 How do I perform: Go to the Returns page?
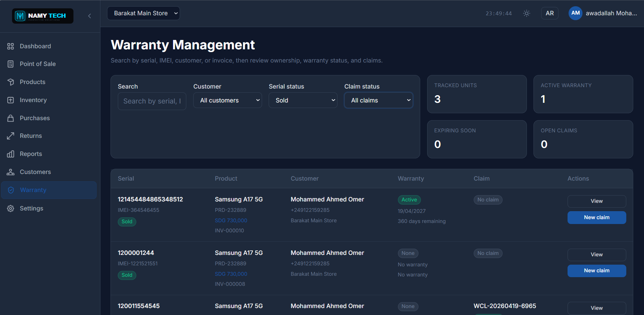click(x=49, y=136)
